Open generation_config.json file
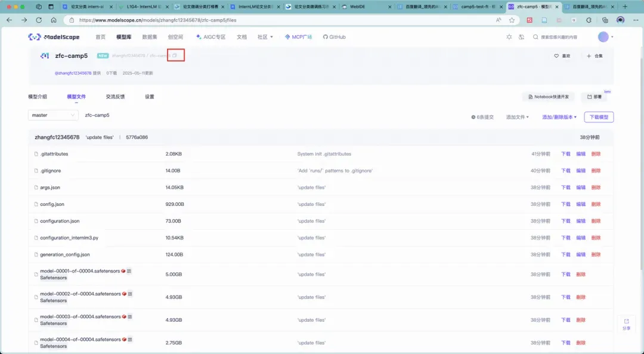This screenshot has height=354, width=644. tap(65, 255)
